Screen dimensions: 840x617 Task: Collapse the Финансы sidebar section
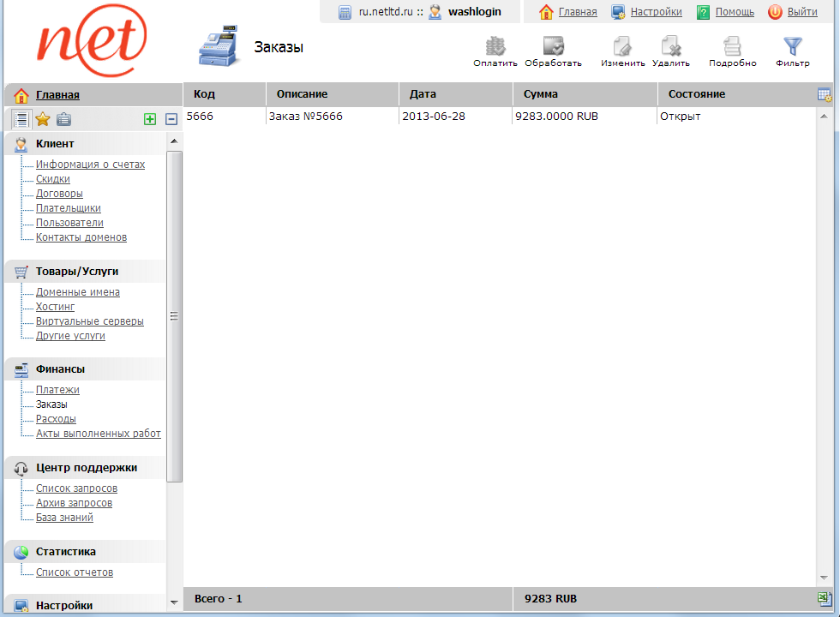(60, 369)
